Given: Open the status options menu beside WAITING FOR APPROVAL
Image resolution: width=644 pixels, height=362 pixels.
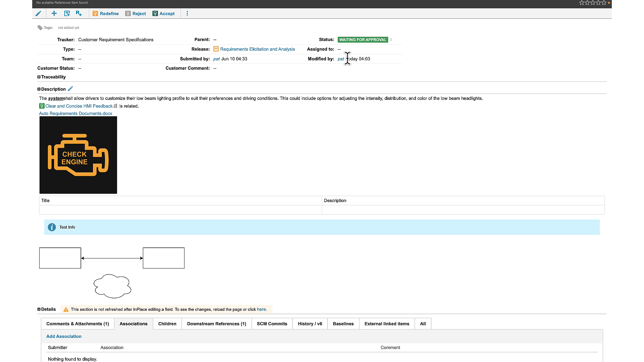Looking at the screenshot, I should [x=391, y=40].
